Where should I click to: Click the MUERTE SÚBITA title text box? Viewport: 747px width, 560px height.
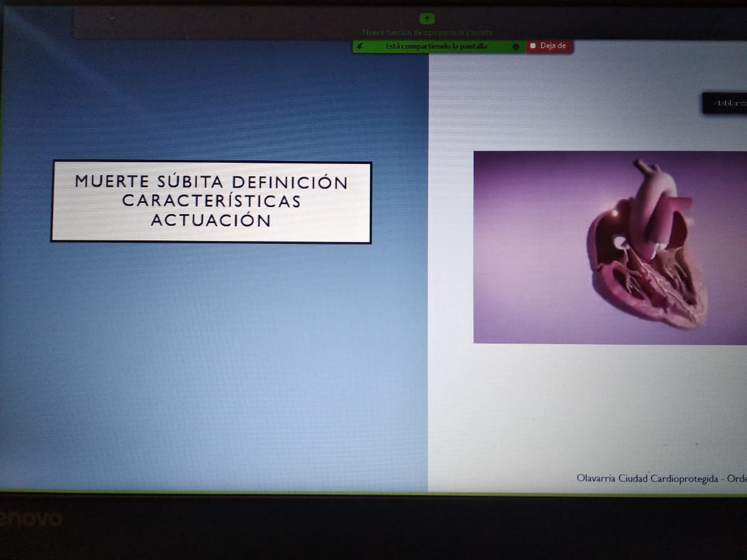point(211,201)
